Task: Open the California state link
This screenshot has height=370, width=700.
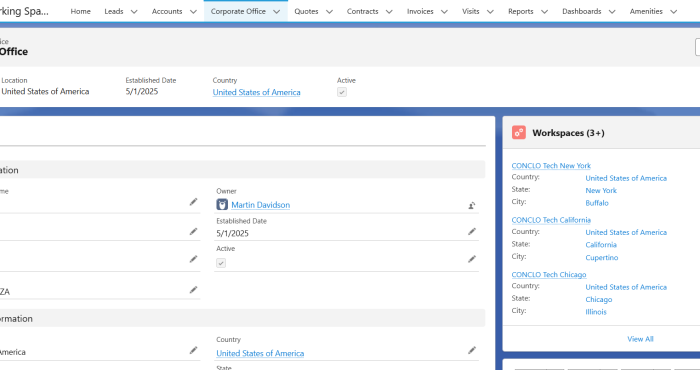Action: point(601,245)
